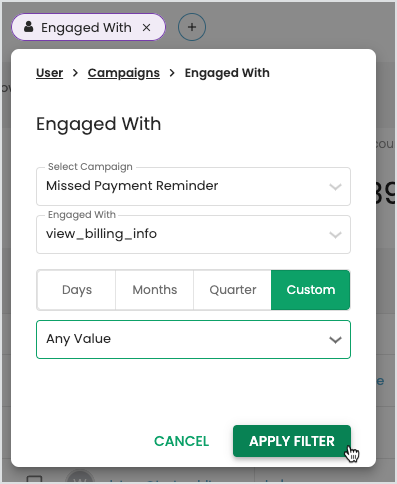Click Engaged With breadcrumb item
Image resolution: width=397 pixels, height=484 pixels.
[x=227, y=73]
